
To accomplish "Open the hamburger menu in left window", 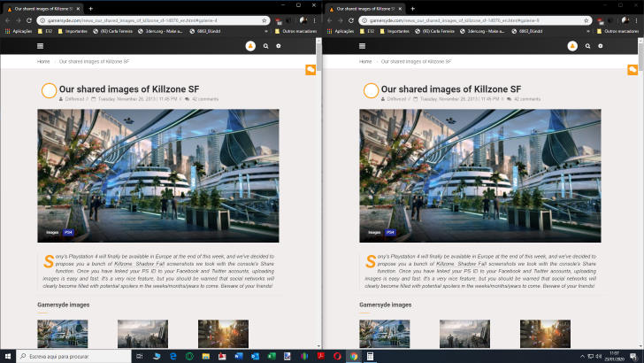I will click(x=40, y=46).
